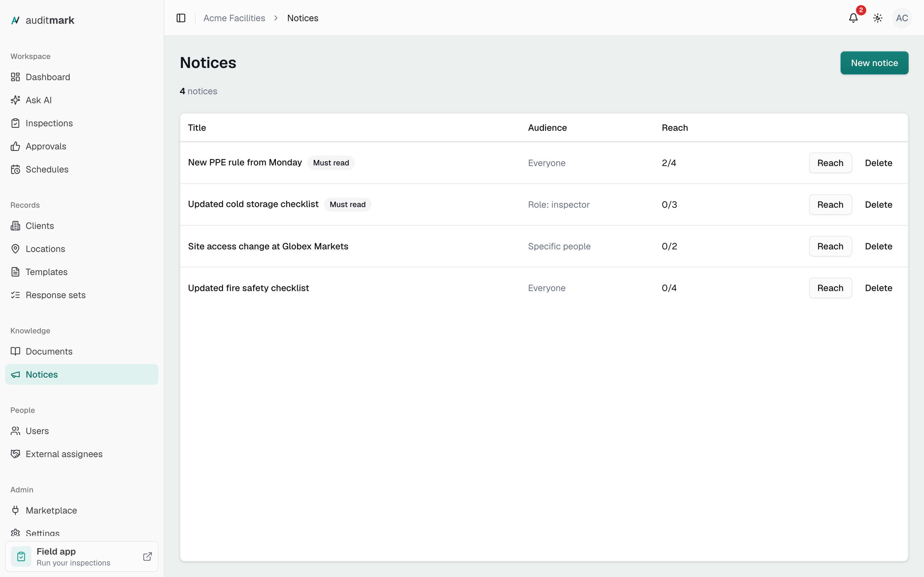924x577 pixels.
Task: Launch Field app external link icon
Action: coord(147,556)
